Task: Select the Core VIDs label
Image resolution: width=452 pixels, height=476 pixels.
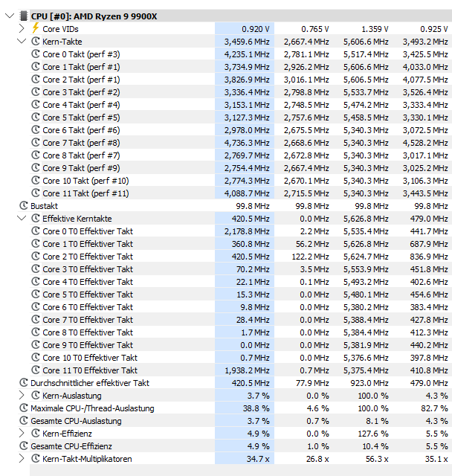Action: point(60,29)
